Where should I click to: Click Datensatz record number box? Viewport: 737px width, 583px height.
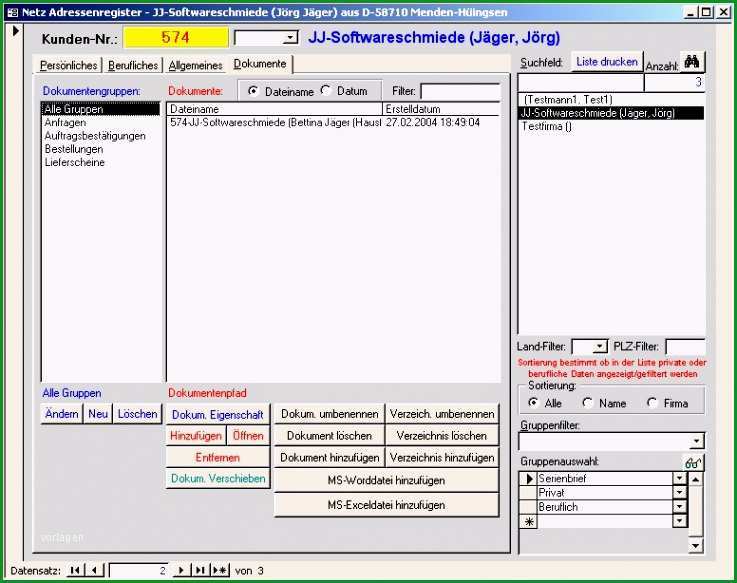point(139,571)
